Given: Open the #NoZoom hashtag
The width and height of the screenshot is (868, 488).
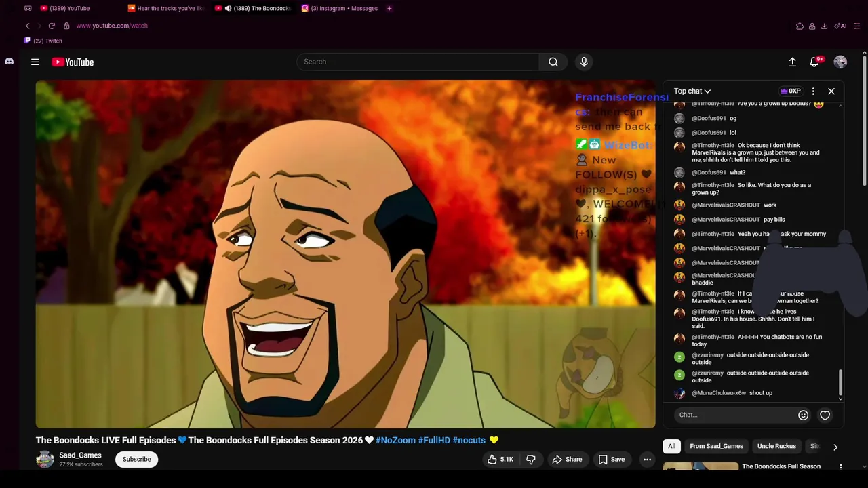Looking at the screenshot, I should pyautogui.click(x=395, y=440).
